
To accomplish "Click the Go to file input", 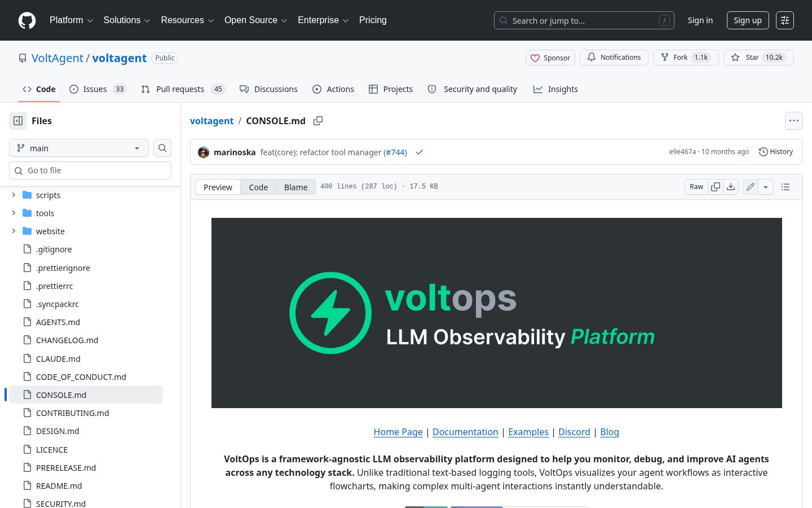I will 90,170.
